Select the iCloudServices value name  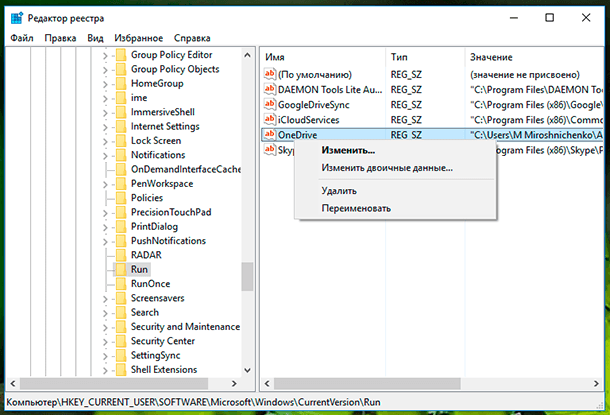(309, 120)
